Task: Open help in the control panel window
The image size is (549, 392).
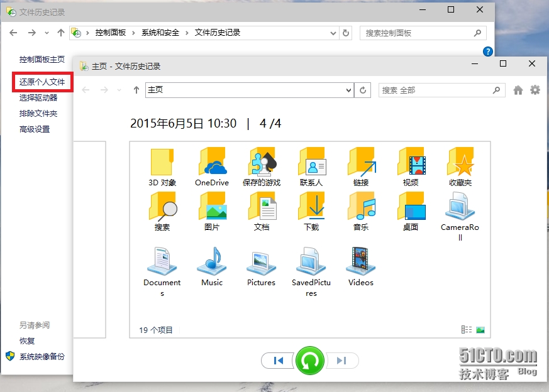Action: pos(488,52)
